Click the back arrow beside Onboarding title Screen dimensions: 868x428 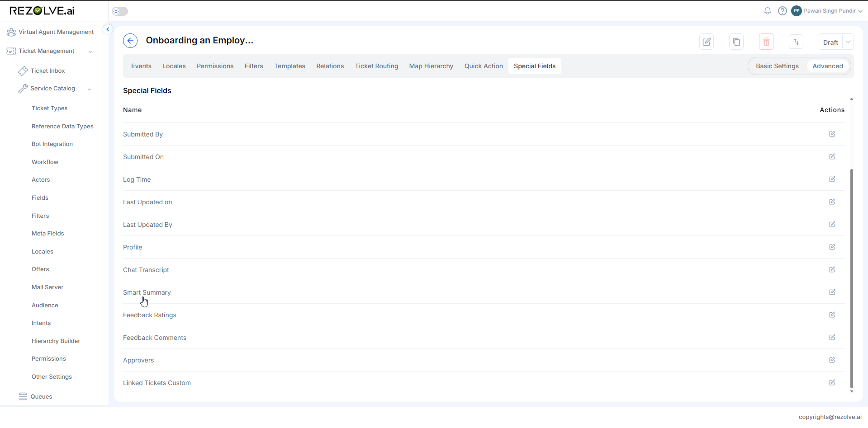(x=130, y=41)
